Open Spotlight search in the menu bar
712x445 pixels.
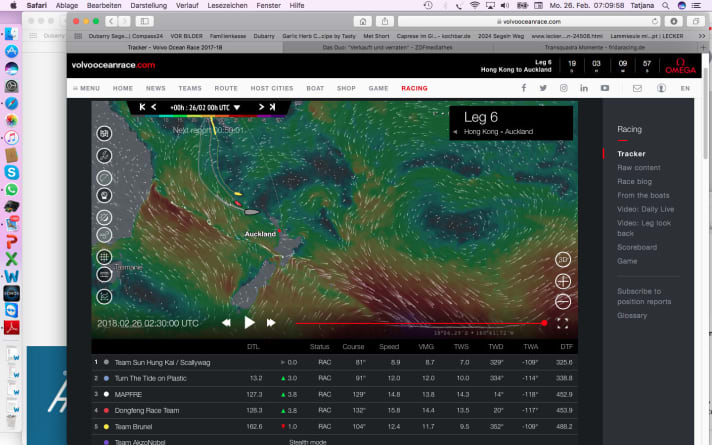click(x=665, y=5)
